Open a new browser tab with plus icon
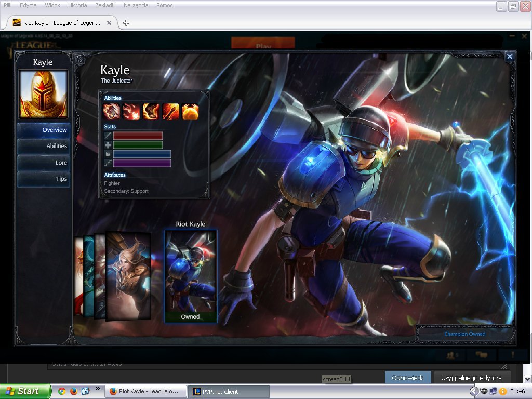532x399 pixels. [x=126, y=23]
